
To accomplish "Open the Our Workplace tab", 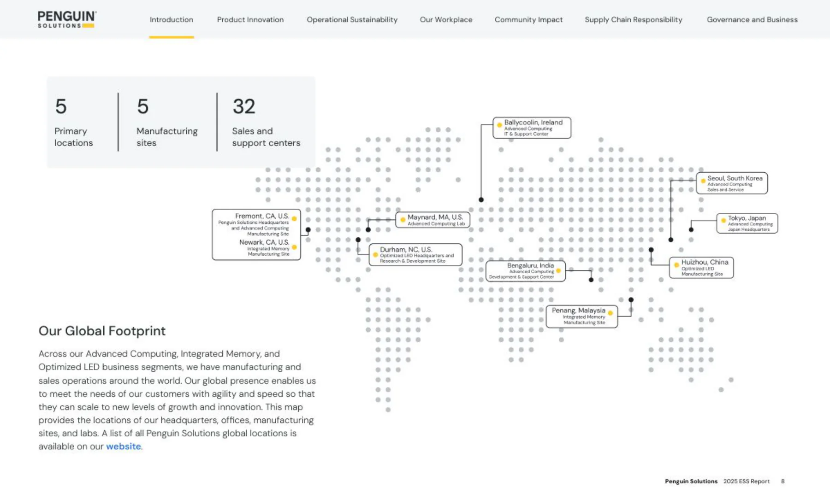I will [x=446, y=20].
